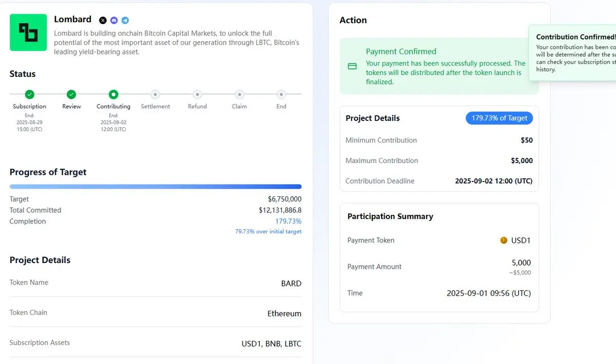Click the Time value 2025-09-01 09:56 (UTC)

489,294
